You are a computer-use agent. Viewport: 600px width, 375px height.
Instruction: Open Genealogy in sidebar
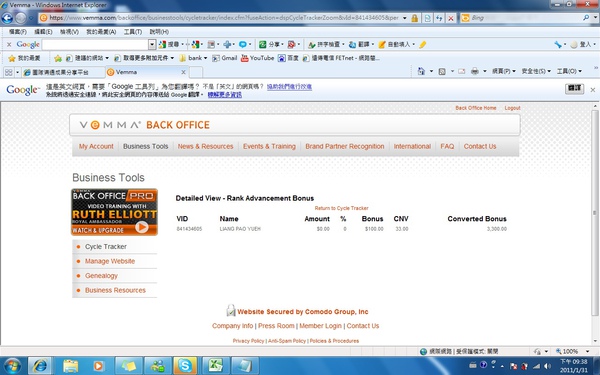tap(101, 276)
